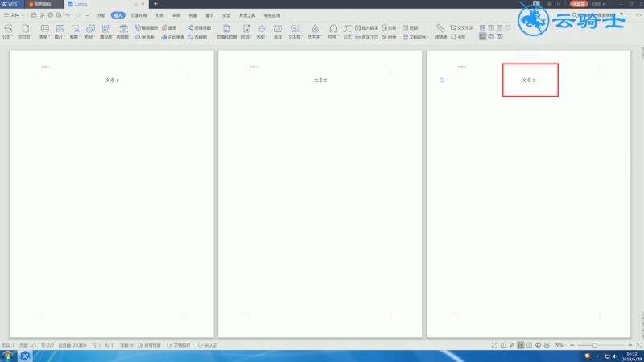Click 插入数字 insert number
This screenshot has width=644, height=362.
point(366,27)
